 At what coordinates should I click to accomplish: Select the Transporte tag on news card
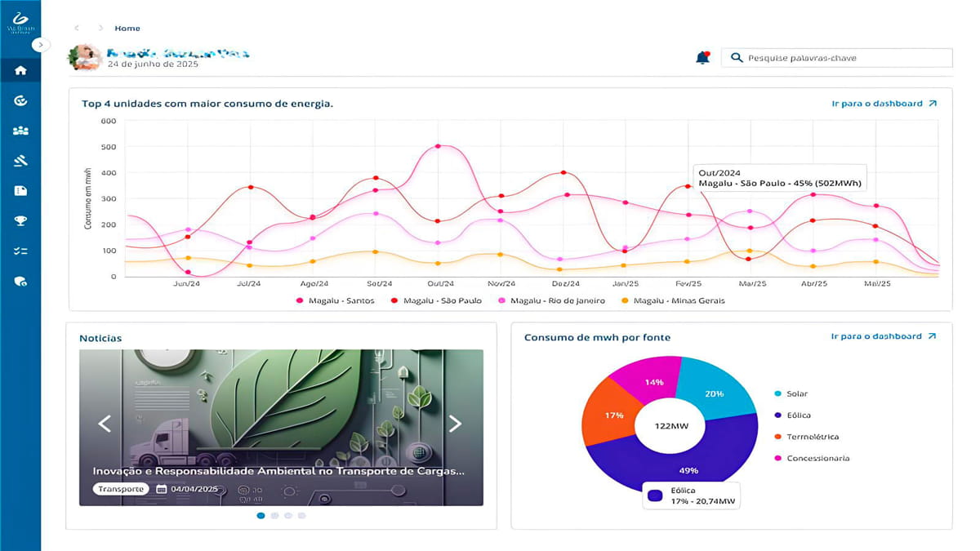[x=120, y=489]
